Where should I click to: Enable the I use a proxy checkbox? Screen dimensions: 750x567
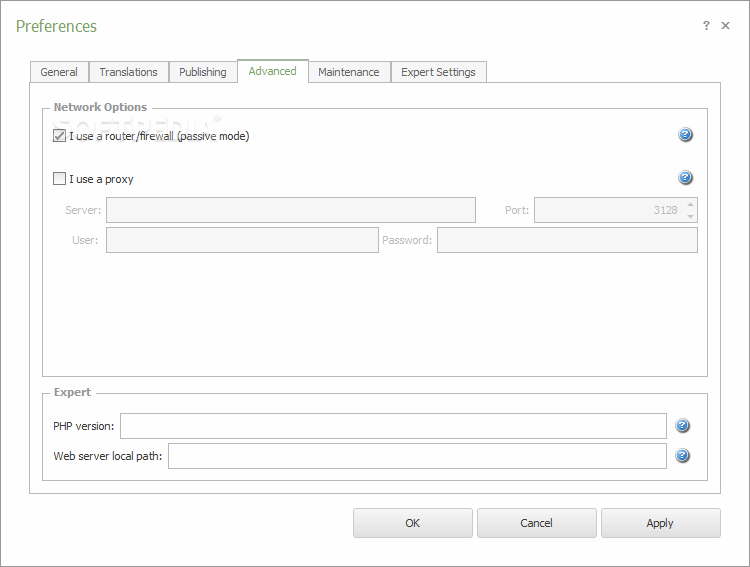tap(59, 179)
